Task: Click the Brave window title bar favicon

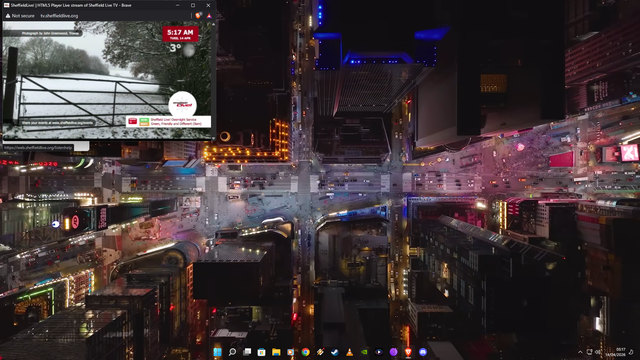Action: tap(6, 5)
